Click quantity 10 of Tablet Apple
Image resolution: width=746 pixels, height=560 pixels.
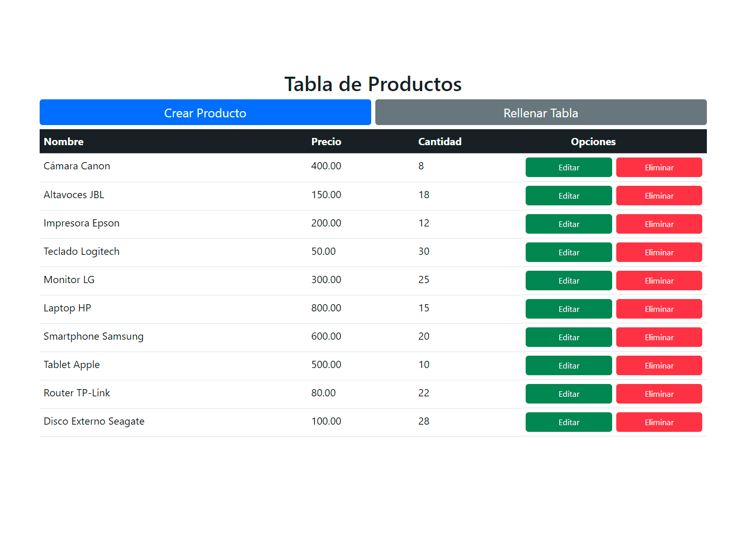pyautogui.click(x=468, y=365)
